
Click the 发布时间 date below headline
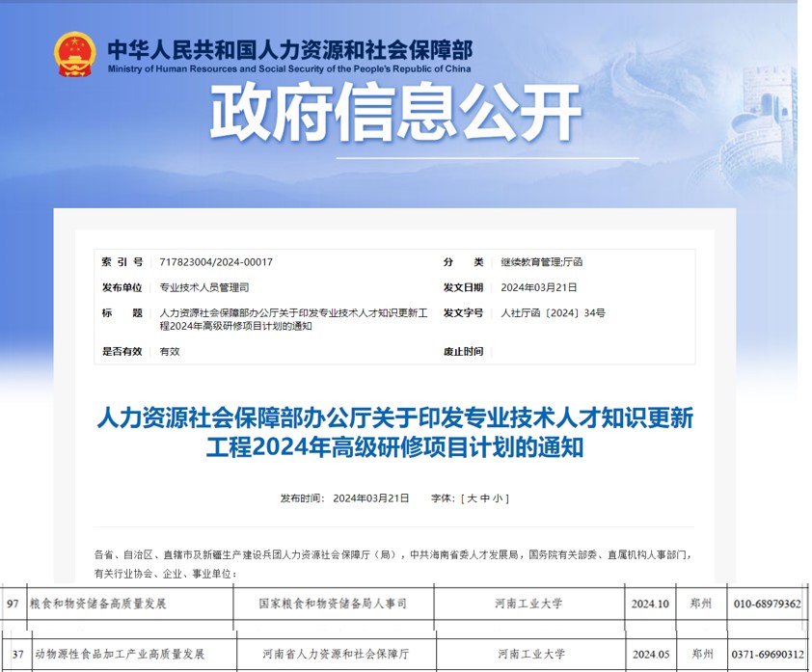click(370, 498)
